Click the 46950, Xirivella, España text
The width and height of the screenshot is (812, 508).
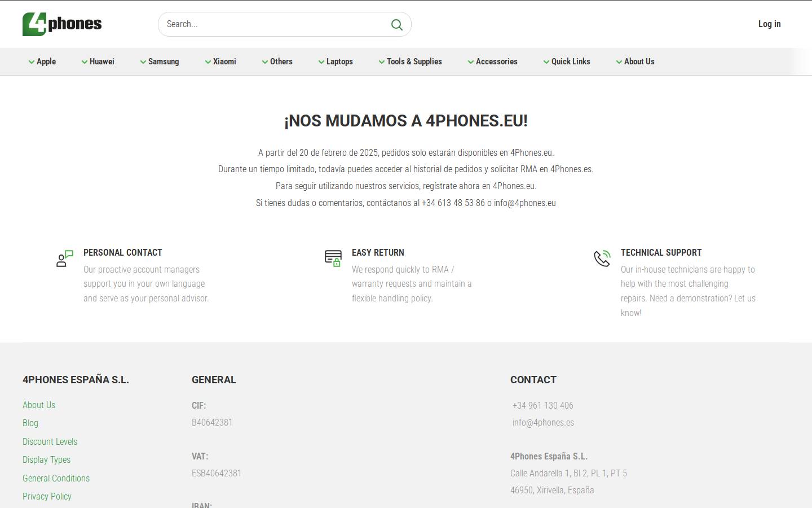(552, 490)
